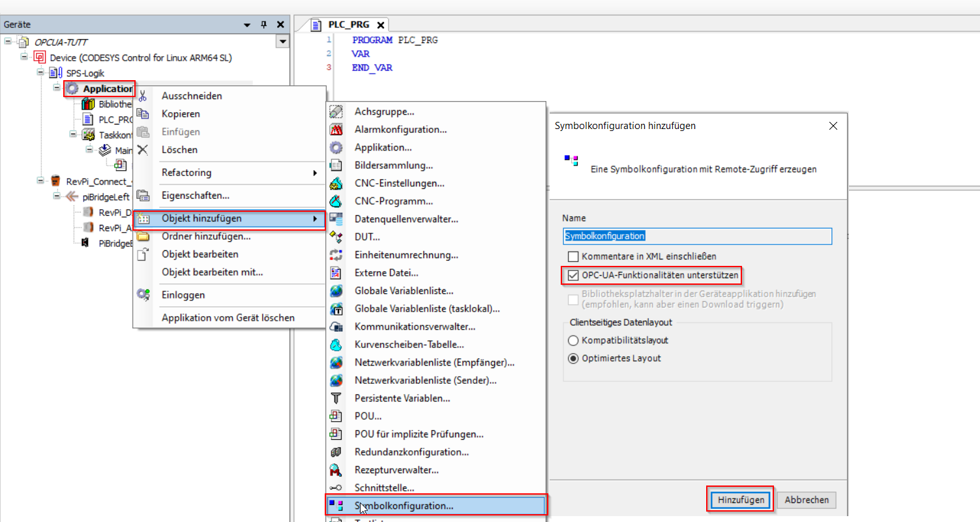Screen dimensions: 980x522
Task: Choose Netzwerkvariablenliste (Empfänger)...
Action: pyautogui.click(x=436, y=362)
